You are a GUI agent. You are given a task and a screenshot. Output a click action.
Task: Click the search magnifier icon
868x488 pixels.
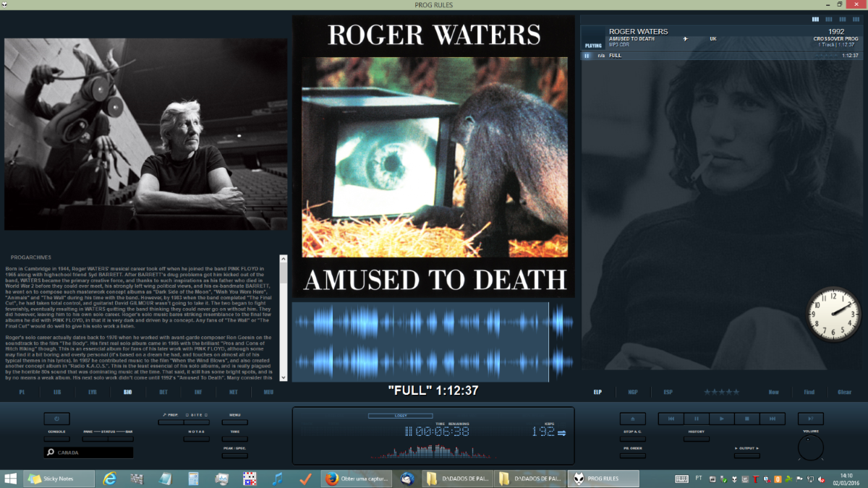[51, 453]
